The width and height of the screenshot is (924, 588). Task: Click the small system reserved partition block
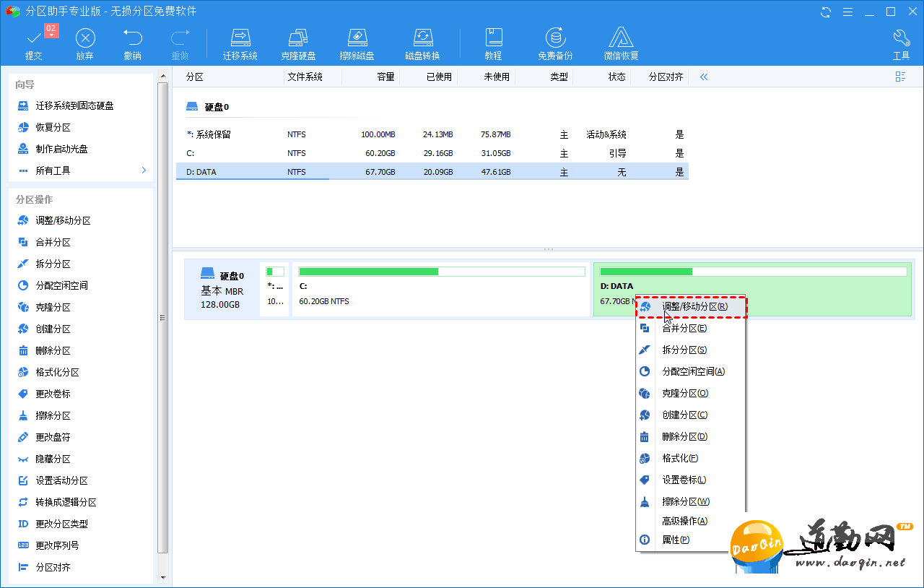(x=274, y=289)
